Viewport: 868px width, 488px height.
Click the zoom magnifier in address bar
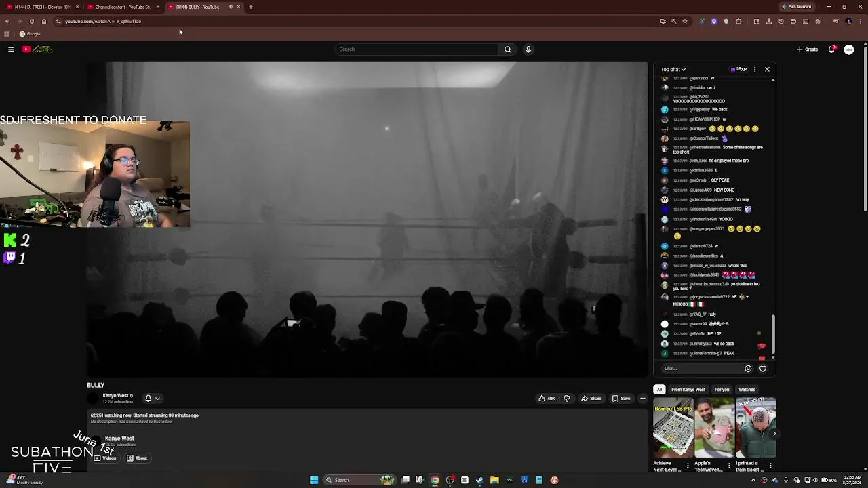click(673, 21)
